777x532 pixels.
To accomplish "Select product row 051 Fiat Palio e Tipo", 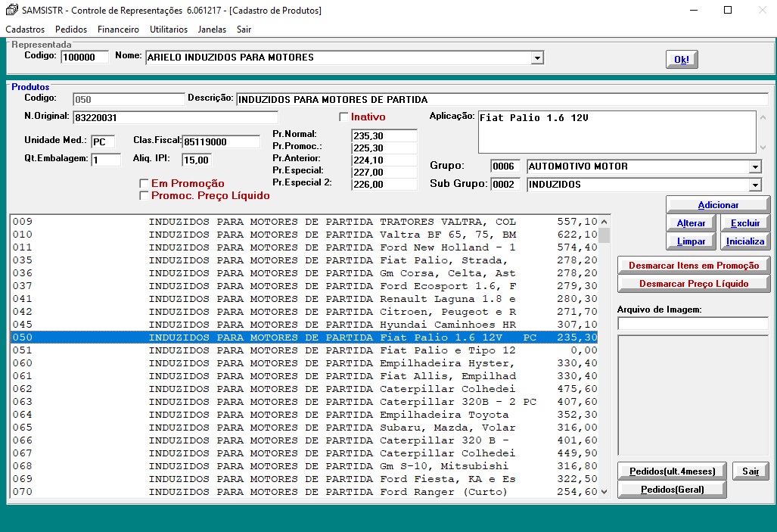I will [x=304, y=350].
